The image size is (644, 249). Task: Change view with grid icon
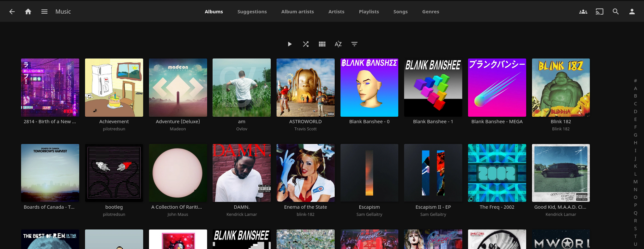(322, 44)
